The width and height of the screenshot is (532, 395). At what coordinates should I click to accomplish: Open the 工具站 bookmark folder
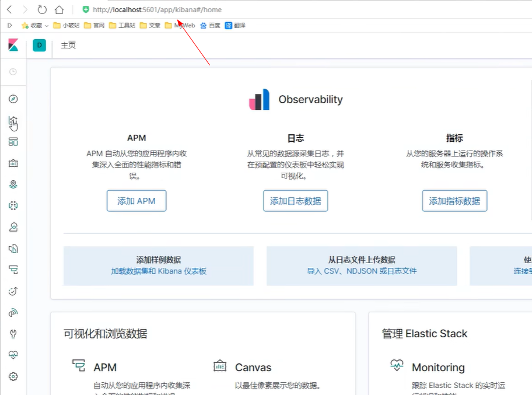pos(122,25)
